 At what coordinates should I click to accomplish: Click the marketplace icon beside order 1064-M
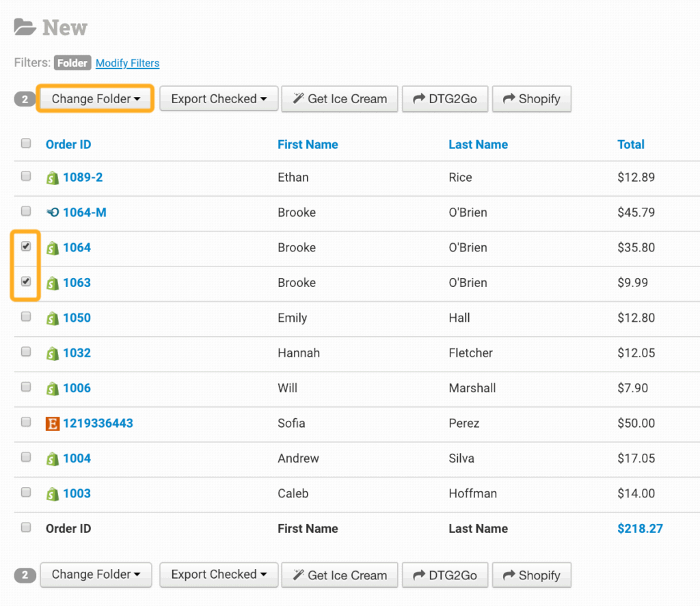[53, 212]
